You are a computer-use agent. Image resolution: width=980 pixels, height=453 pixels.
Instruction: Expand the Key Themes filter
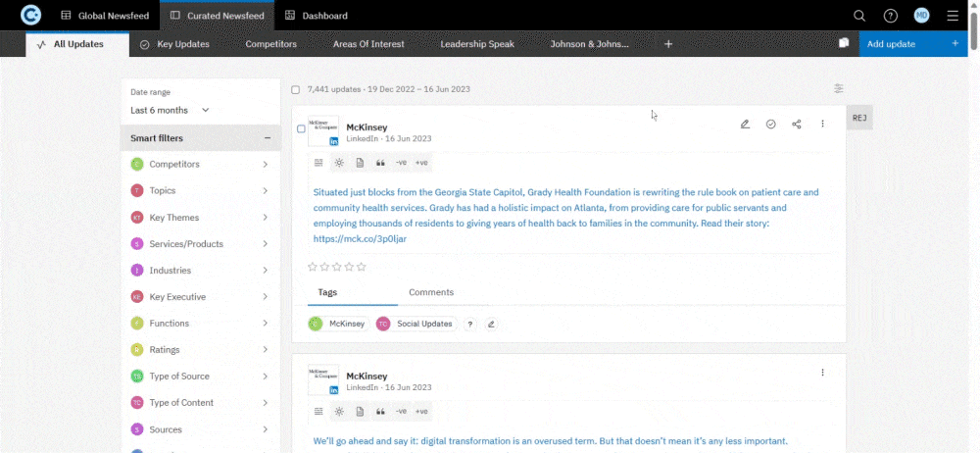coord(201,217)
